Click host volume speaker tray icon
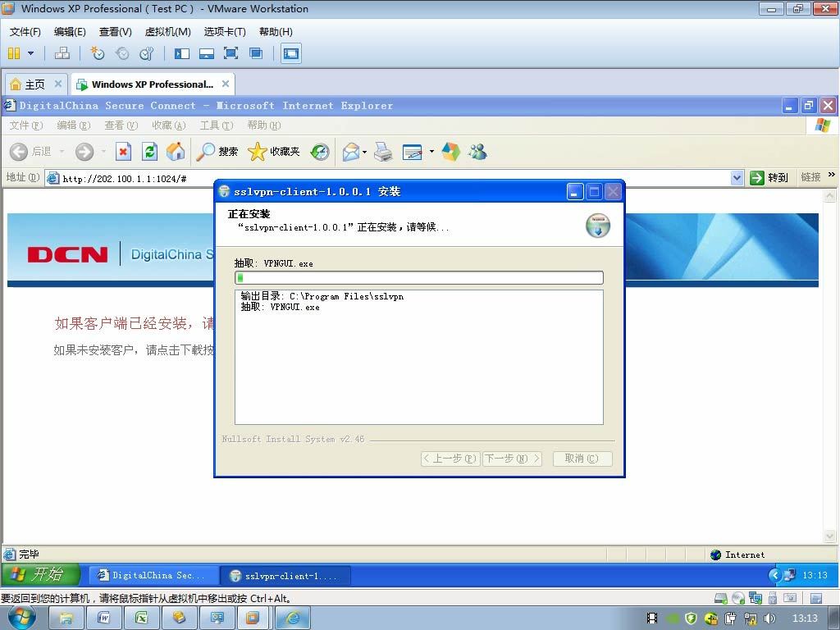840x630 pixels. [x=769, y=619]
